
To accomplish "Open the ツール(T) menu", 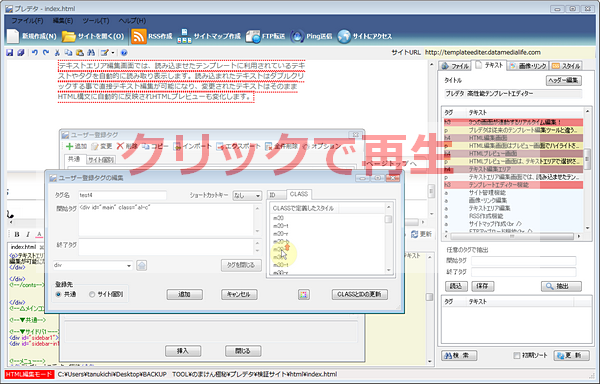I will 96,21.
